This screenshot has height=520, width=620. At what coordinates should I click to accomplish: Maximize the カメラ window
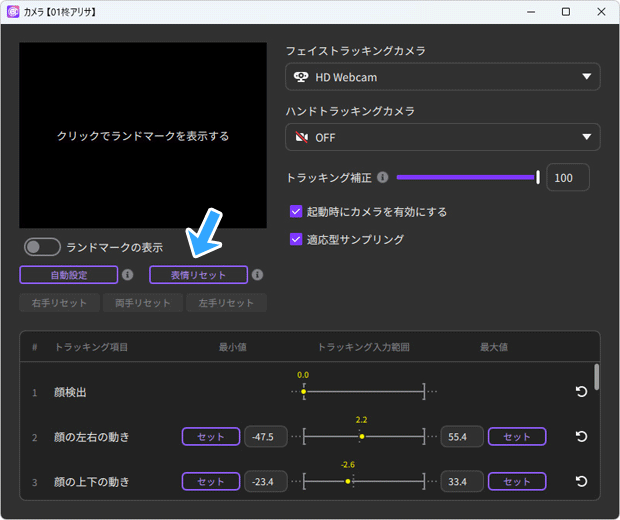click(x=566, y=12)
